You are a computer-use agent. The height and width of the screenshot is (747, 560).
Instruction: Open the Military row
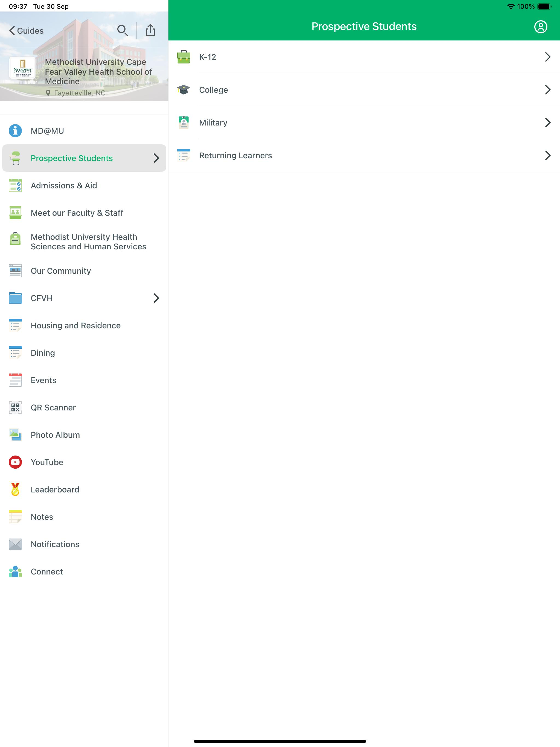click(x=364, y=122)
